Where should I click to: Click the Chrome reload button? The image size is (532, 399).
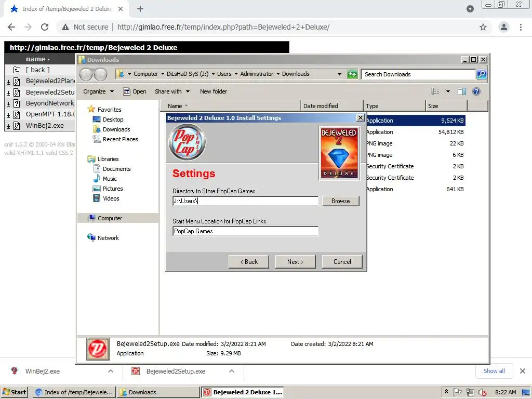coord(45,27)
